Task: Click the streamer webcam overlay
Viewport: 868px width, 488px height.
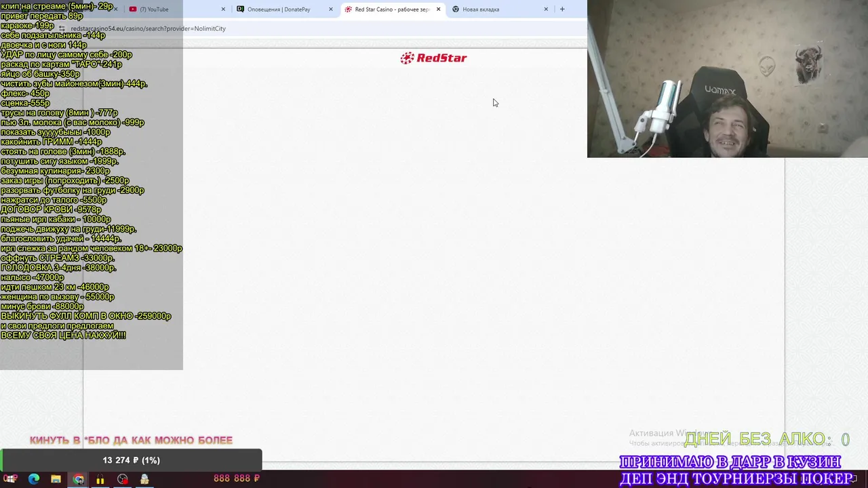Action: [728, 79]
